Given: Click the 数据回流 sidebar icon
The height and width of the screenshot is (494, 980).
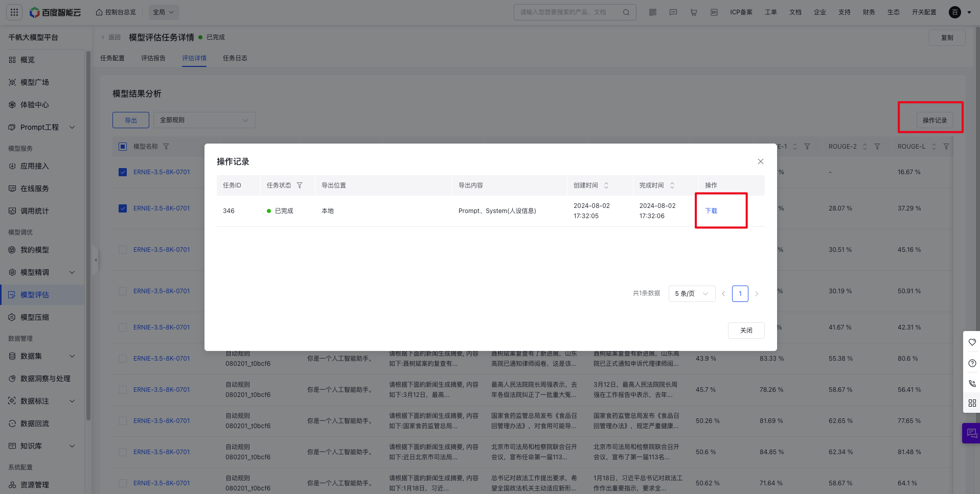Looking at the screenshot, I should click(12, 424).
